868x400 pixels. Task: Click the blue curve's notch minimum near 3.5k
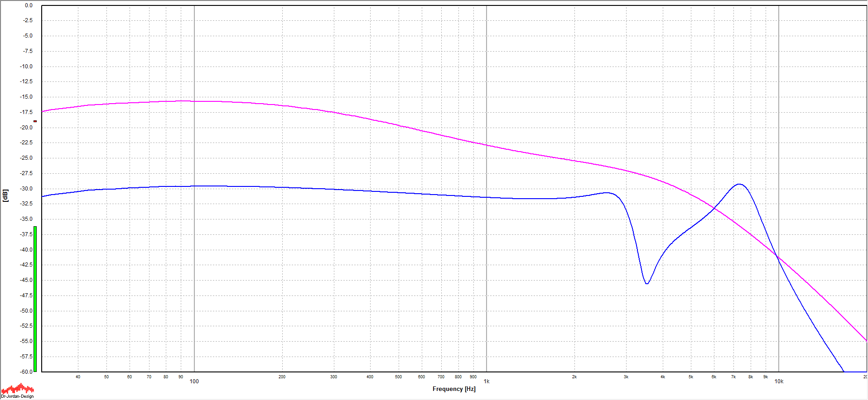coord(646,283)
